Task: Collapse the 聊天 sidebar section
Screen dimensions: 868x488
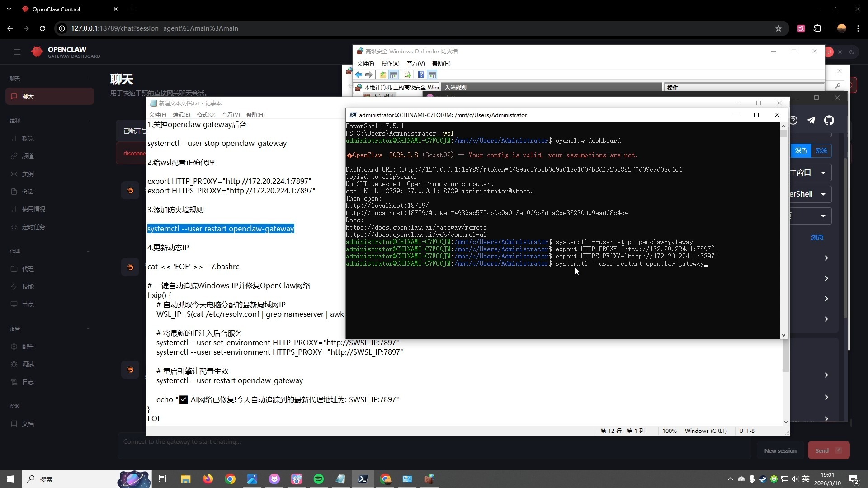Action: click(88, 79)
